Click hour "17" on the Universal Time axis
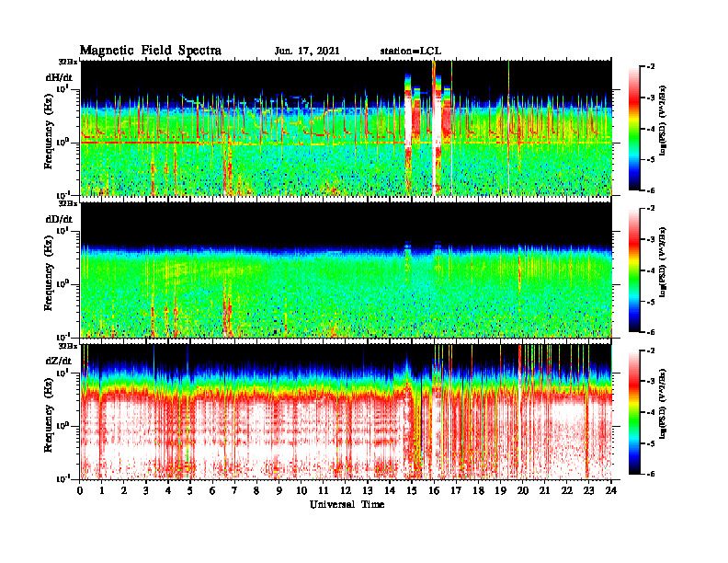Screen dimensions: 728x563 [x=456, y=491]
